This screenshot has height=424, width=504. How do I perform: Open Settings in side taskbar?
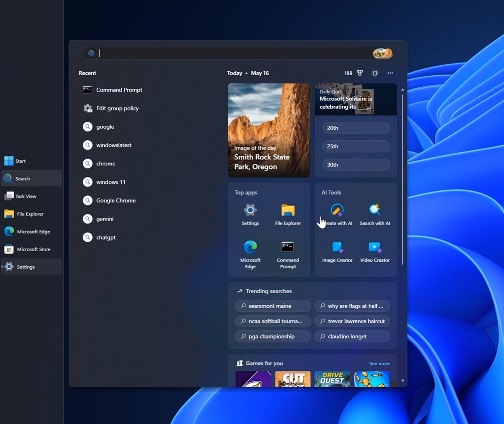pyautogui.click(x=32, y=267)
